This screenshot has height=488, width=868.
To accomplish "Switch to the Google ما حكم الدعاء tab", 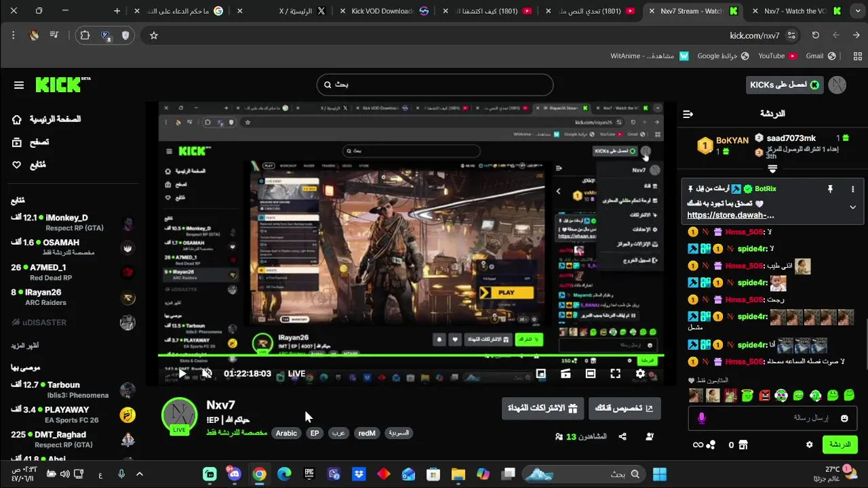I will [180, 11].
